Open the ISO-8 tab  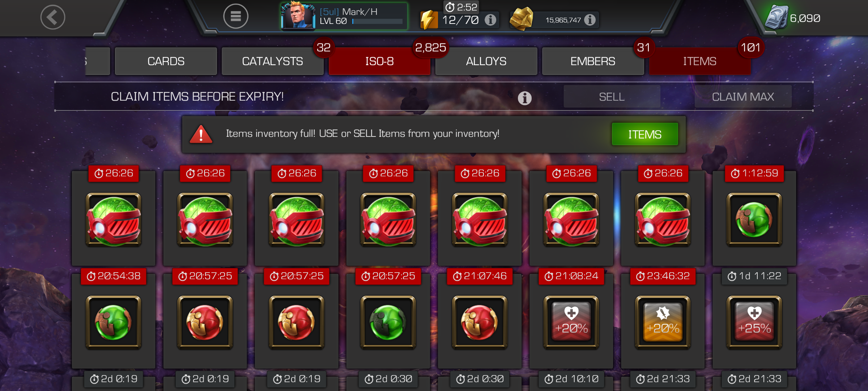379,61
